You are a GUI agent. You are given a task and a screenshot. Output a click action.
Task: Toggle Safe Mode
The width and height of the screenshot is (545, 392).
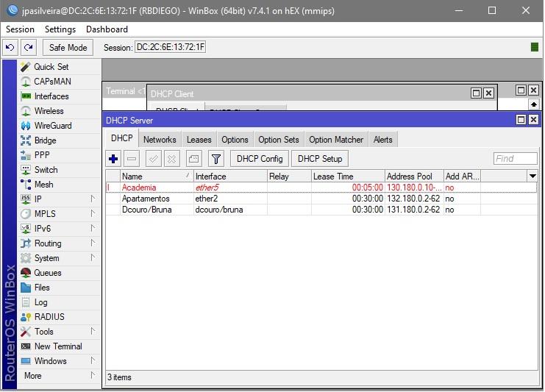pos(68,47)
